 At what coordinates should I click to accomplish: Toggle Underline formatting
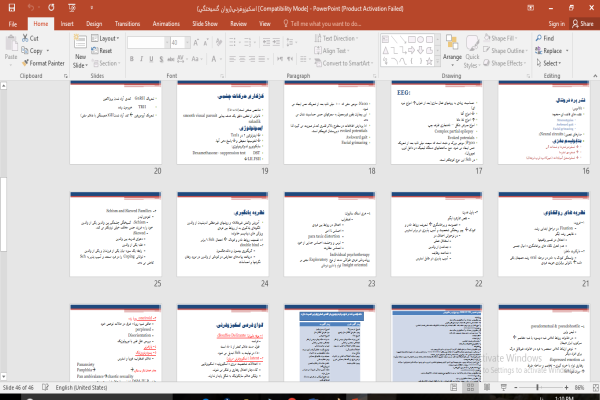[151, 59]
